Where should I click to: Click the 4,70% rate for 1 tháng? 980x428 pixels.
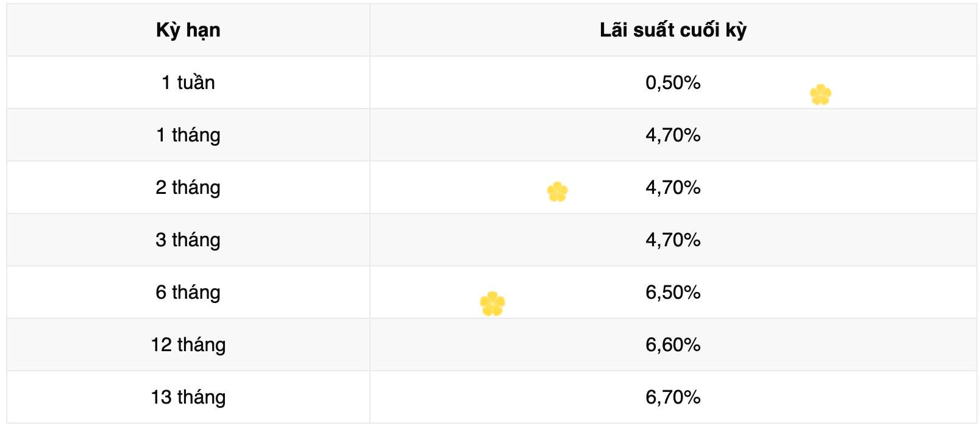click(673, 135)
